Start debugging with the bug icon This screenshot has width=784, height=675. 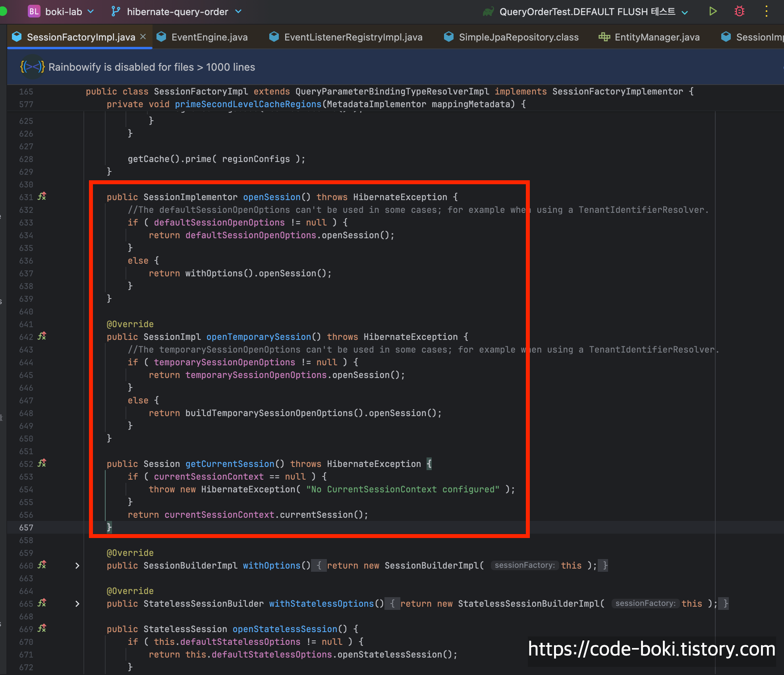point(739,11)
